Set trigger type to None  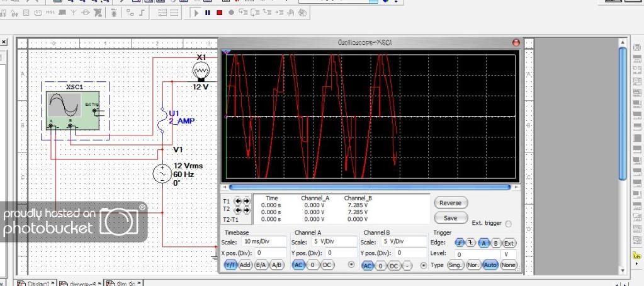click(508, 265)
